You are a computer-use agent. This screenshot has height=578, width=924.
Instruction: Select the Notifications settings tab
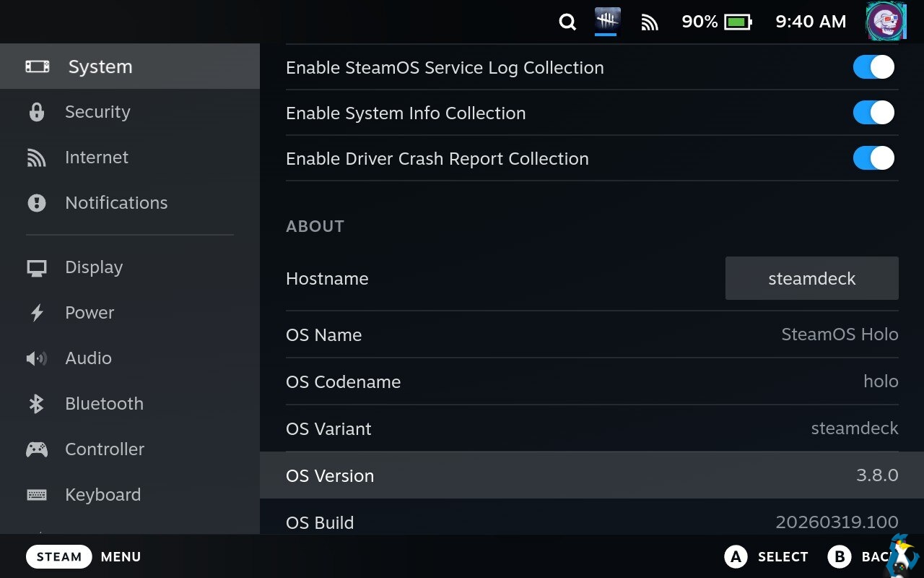click(x=115, y=203)
